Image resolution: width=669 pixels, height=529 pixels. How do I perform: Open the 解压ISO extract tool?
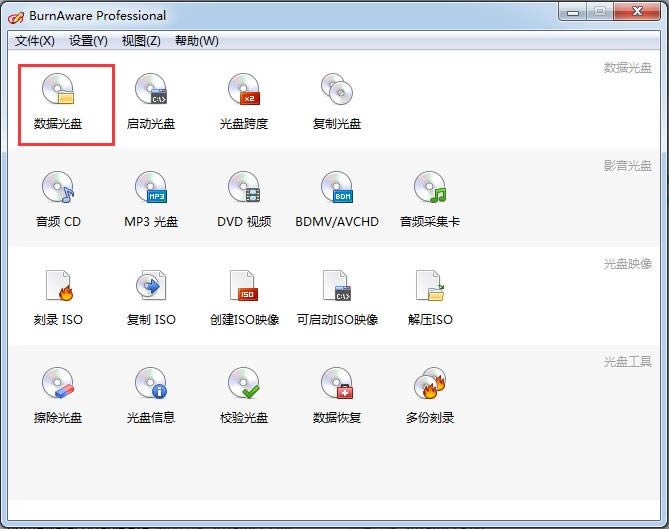(430, 298)
